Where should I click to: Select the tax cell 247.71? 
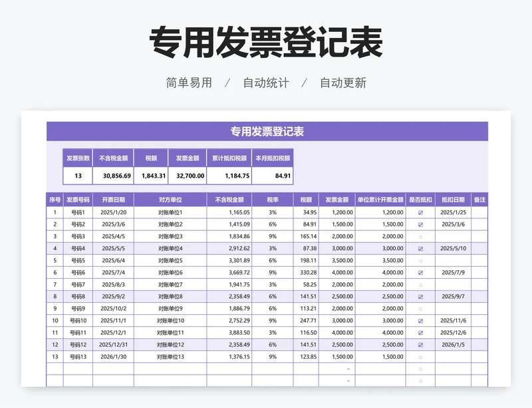pyautogui.click(x=306, y=321)
